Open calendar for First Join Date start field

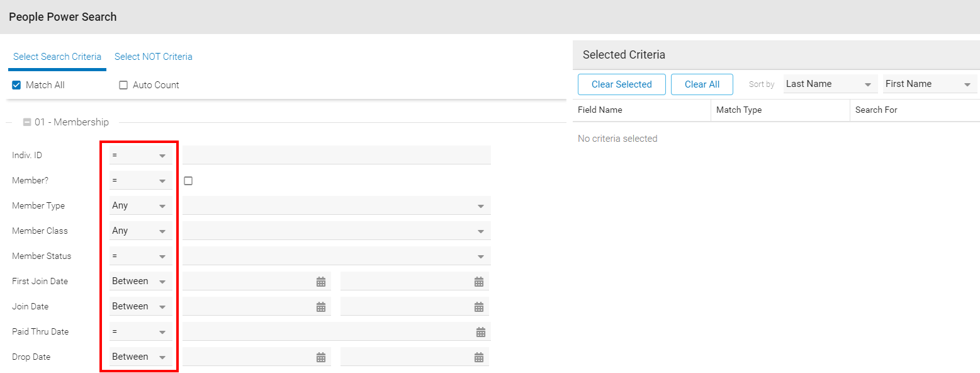pyautogui.click(x=321, y=282)
